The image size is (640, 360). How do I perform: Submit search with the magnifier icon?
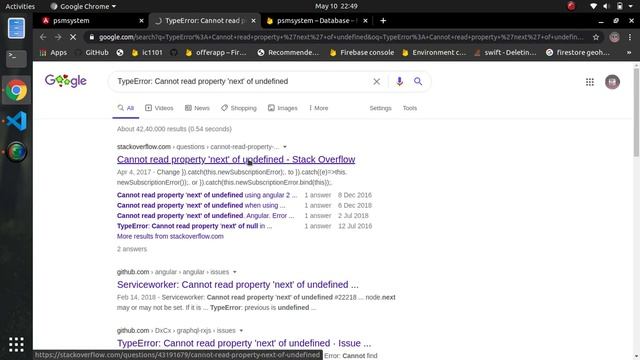coord(418,81)
